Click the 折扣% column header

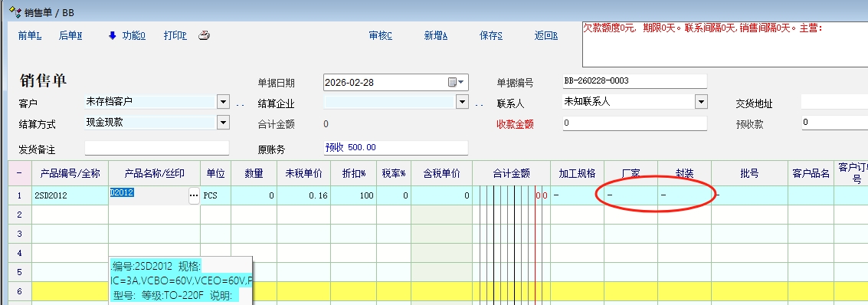click(x=354, y=173)
